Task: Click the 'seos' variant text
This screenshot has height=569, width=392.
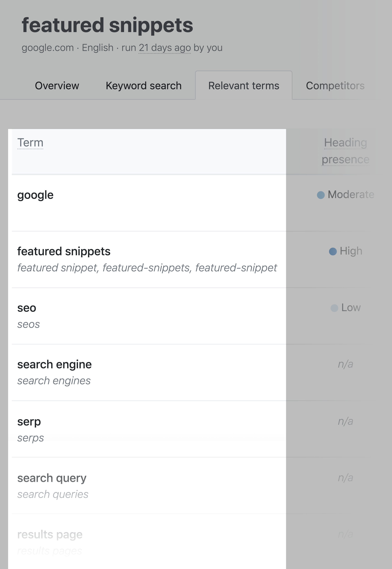Action: 29,324
